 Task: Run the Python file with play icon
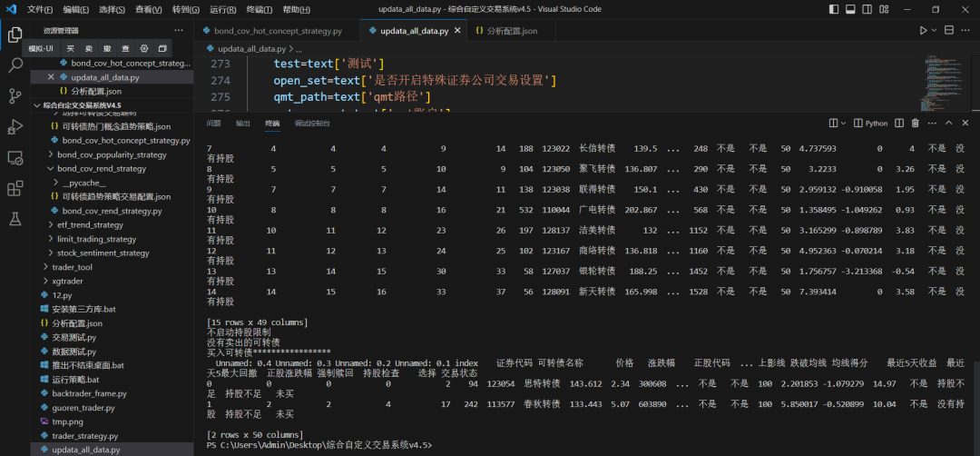pos(923,31)
